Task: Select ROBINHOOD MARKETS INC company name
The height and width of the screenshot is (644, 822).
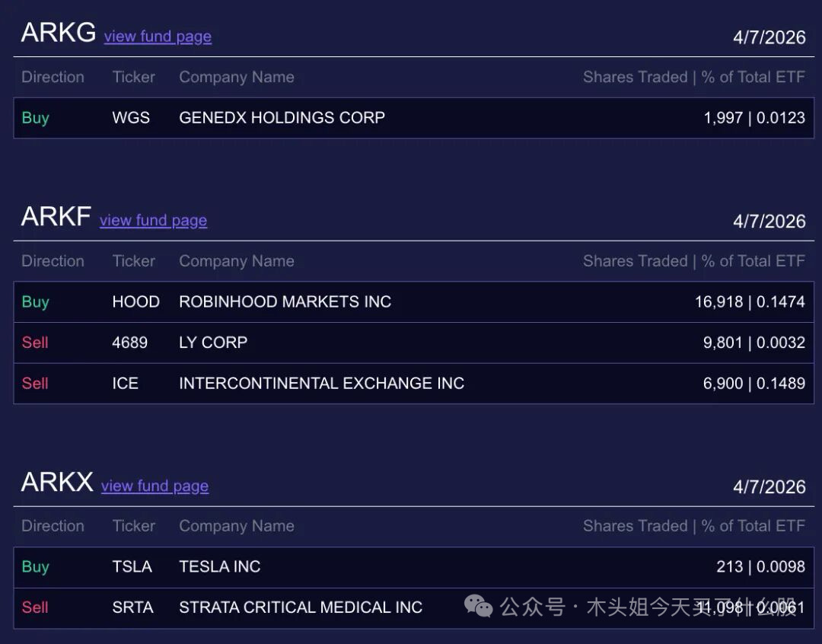Action: point(285,301)
